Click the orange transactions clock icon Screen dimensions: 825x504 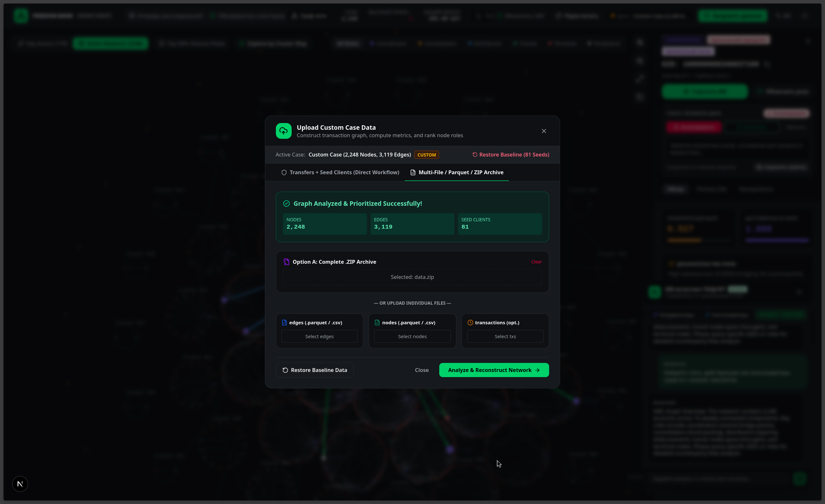pyautogui.click(x=470, y=323)
